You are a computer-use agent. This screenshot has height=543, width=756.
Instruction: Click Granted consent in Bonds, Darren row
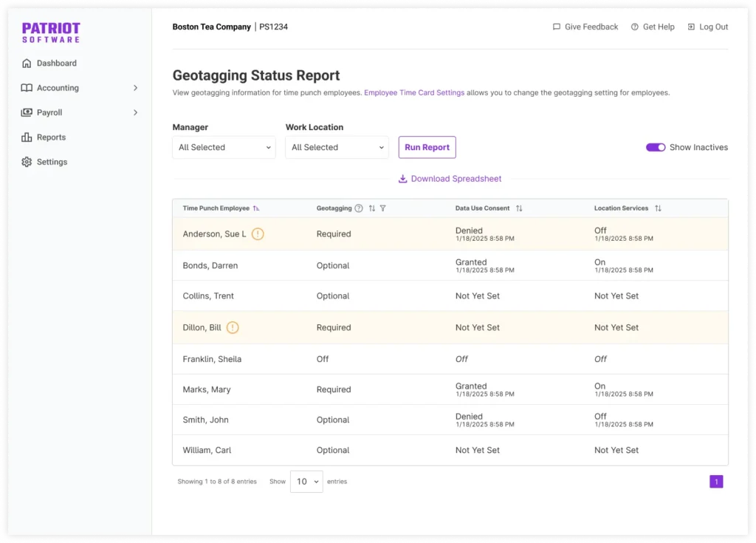coord(471,262)
